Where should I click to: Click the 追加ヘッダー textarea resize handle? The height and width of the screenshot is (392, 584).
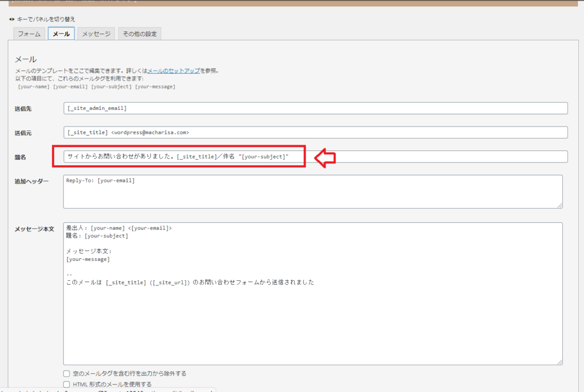point(559,205)
